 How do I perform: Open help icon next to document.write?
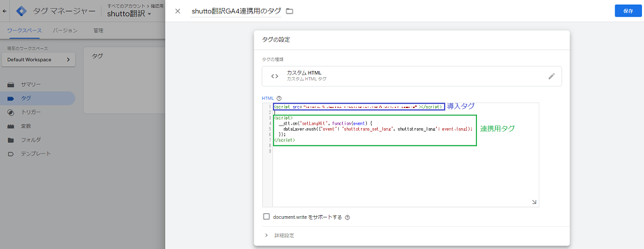tap(347, 217)
